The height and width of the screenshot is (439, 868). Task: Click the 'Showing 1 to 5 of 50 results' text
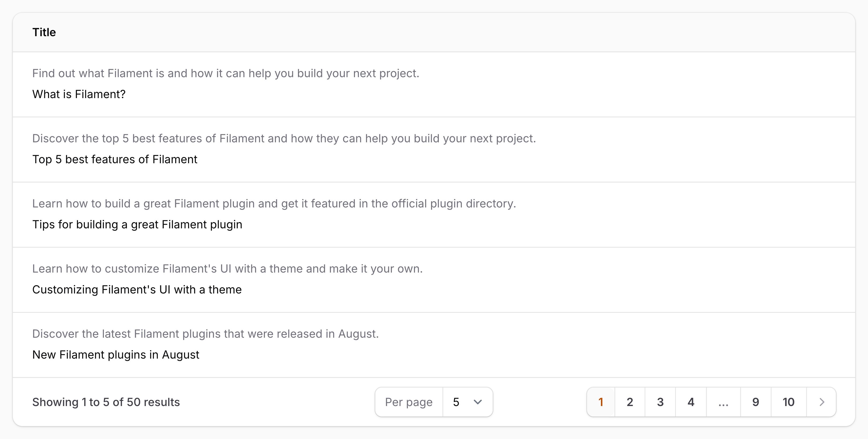(106, 402)
